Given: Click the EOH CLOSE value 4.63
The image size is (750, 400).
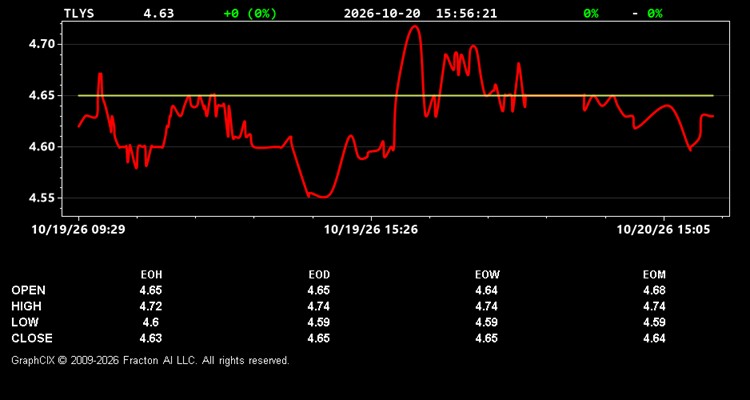Looking at the screenshot, I should pyautogui.click(x=151, y=338).
